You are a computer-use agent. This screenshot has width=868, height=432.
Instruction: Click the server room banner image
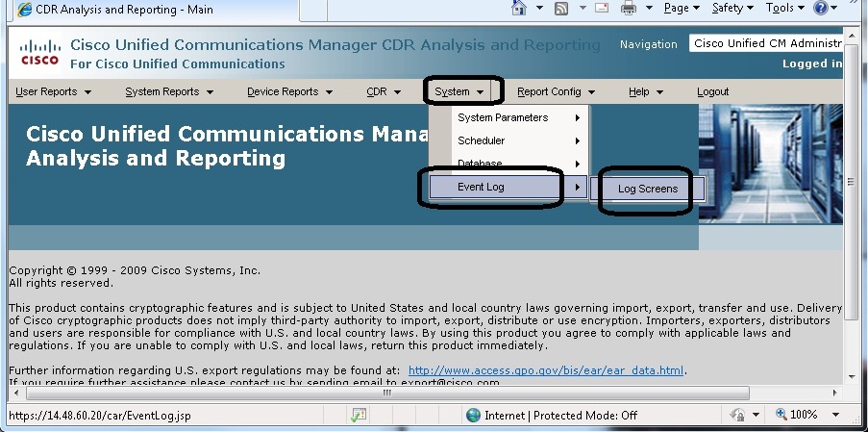(x=771, y=164)
